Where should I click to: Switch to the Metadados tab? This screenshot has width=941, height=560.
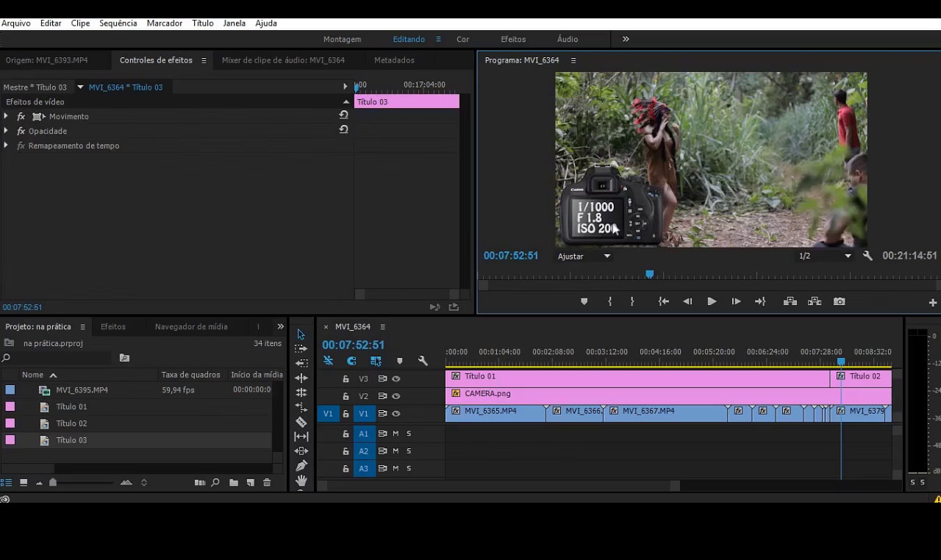coord(394,60)
